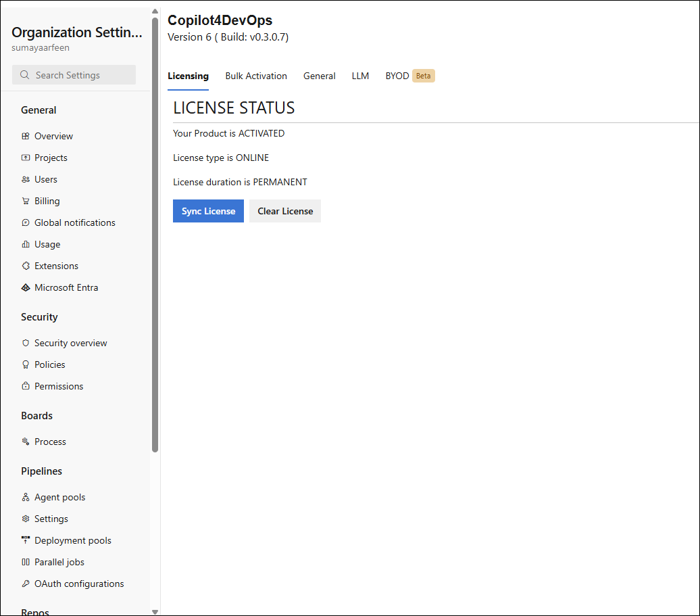
Task: Click the search magnifier icon
Action: click(24, 74)
